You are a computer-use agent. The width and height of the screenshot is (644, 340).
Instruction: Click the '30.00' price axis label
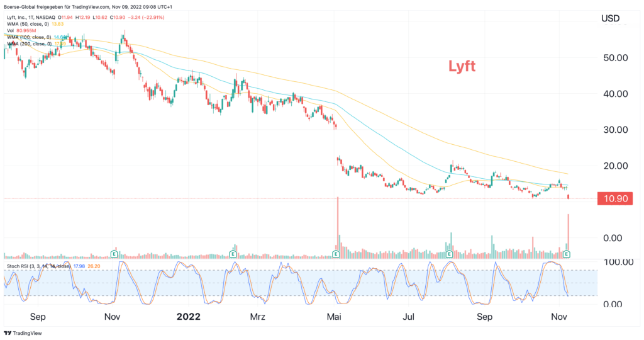(x=616, y=130)
